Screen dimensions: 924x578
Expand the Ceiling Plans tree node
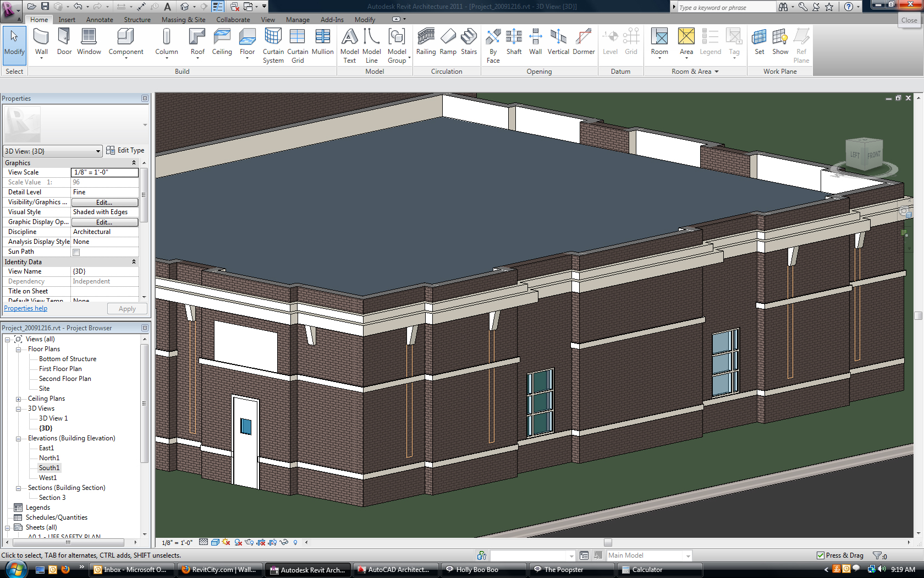18,399
